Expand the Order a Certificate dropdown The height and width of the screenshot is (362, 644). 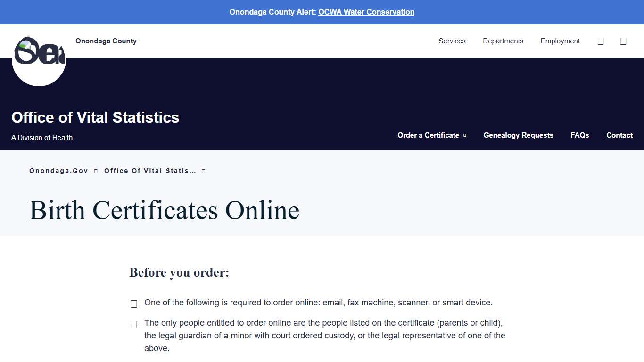click(x=465, y=135)
